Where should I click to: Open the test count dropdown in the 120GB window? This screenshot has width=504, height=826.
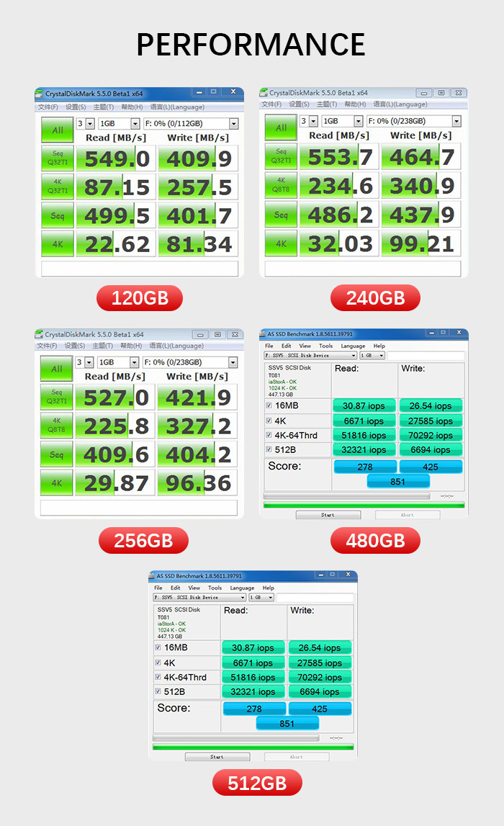point(90,124)
